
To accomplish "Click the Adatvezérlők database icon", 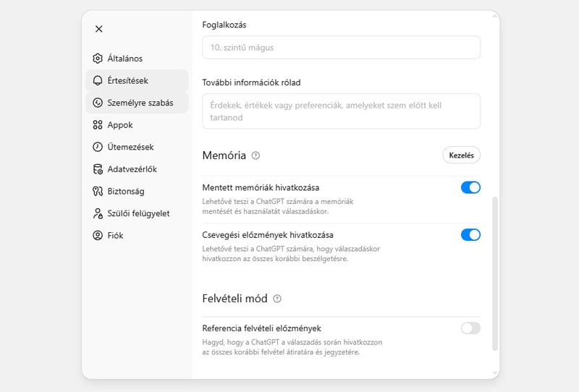I will pyautogui.click(x=98, y=169).
